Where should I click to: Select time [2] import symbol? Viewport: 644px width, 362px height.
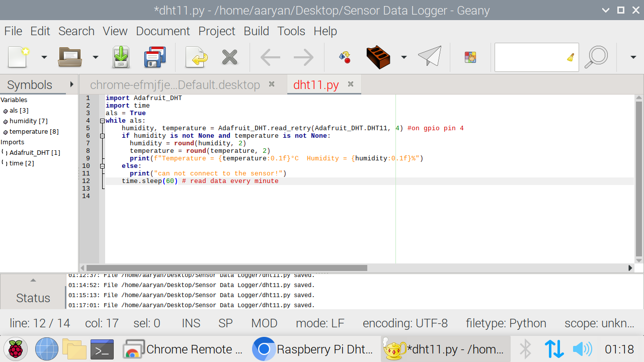[22, 163]
